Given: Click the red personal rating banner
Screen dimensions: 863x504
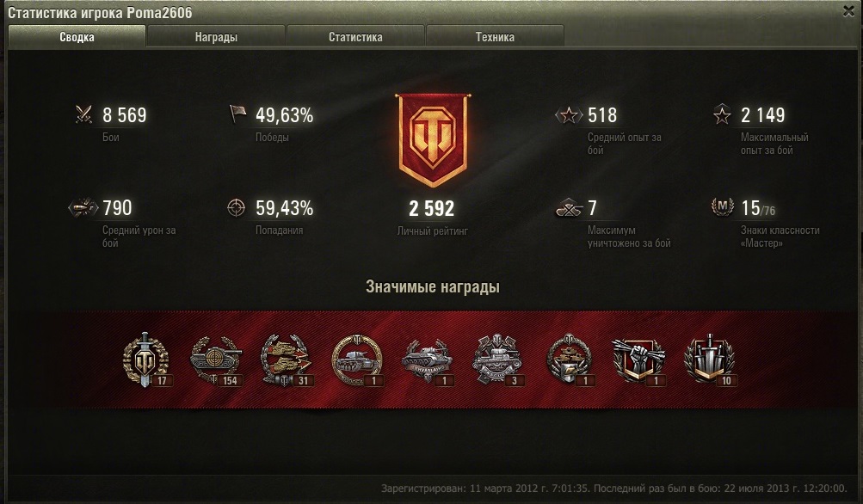Looking at the screenshot, I should pyautogui.click(x=433, y=140).
